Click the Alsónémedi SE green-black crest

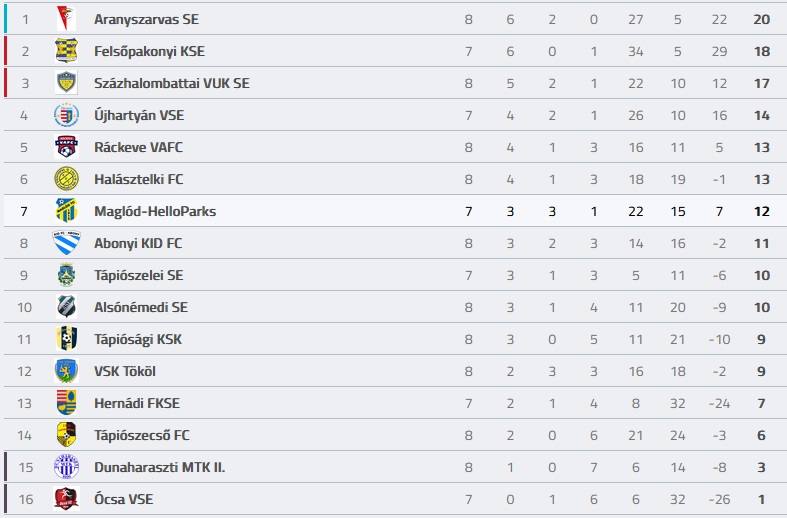(x=66, y=307)
